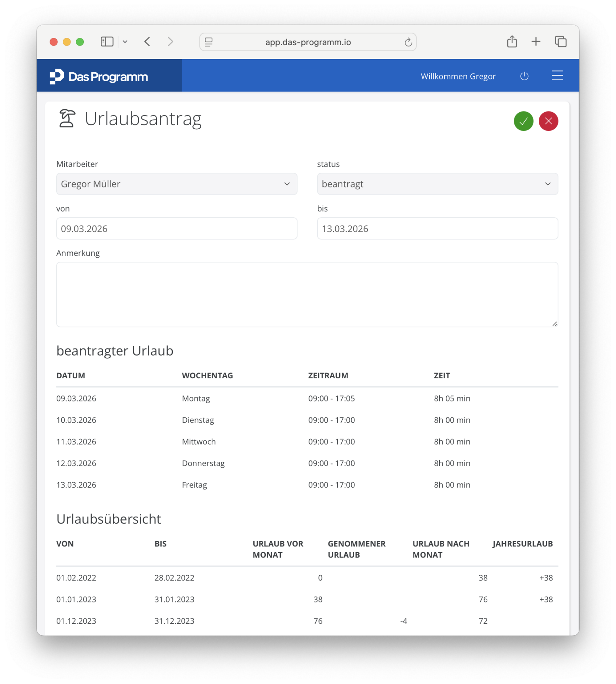Open the page settings icon in address bar
The width and height of the screenshot is (616, 684).
209,42
